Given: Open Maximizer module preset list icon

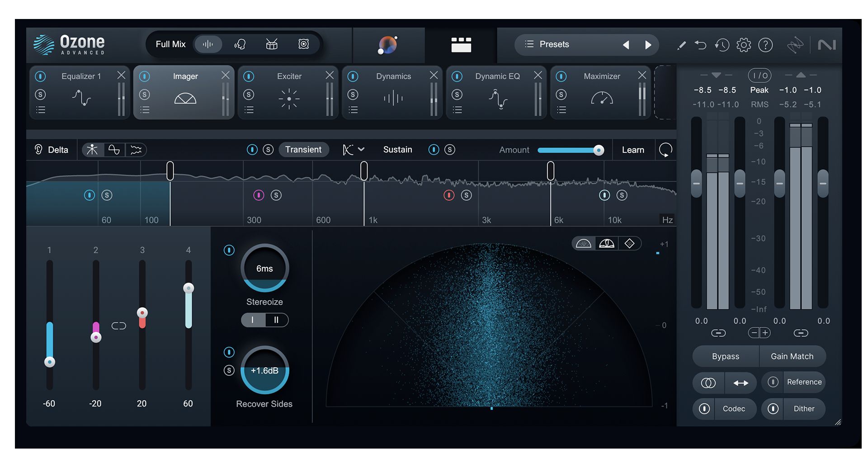Looking at the screenshot, I should coord(561,110).
